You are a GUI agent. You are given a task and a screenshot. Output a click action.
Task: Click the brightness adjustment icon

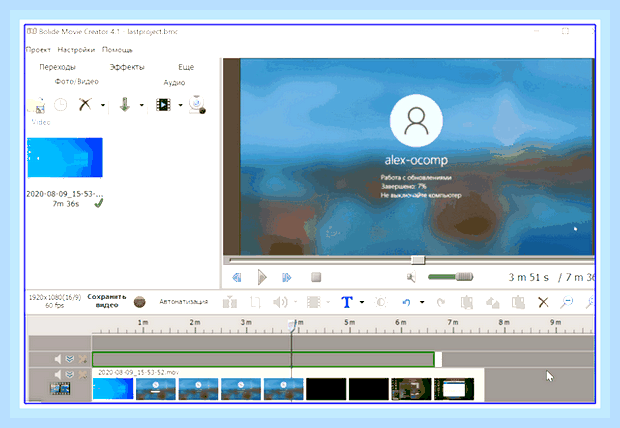coord(381,302)
